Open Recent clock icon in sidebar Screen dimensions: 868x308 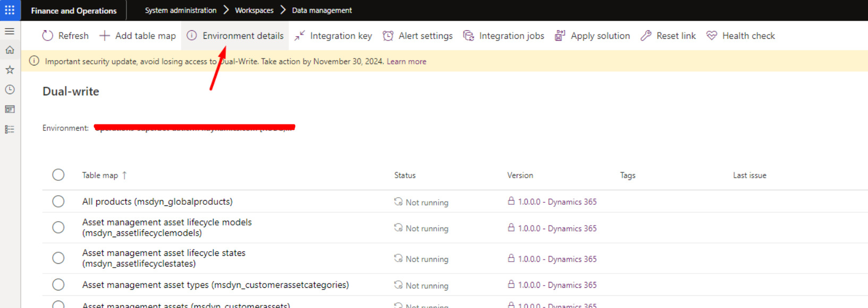[10, 89]
